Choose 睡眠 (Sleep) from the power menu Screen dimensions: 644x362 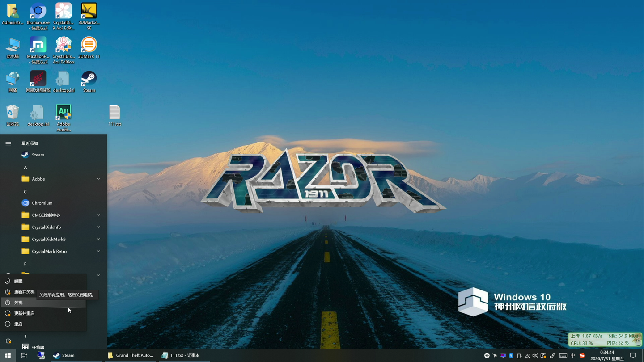(x=43, y=281)
